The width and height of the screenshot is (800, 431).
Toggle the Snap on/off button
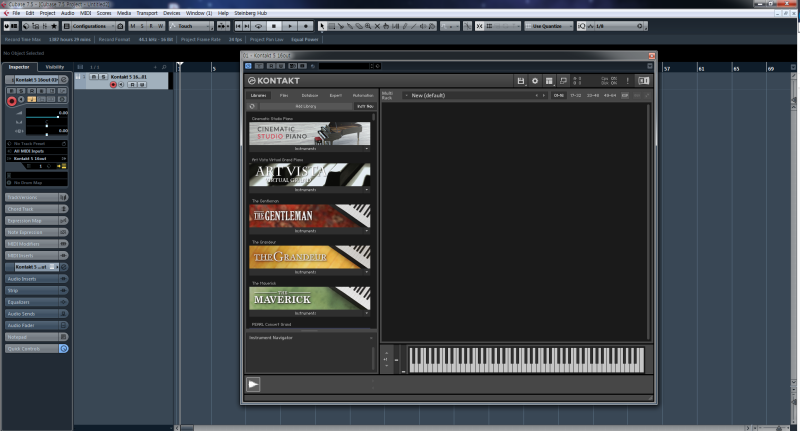coord(479,26)
